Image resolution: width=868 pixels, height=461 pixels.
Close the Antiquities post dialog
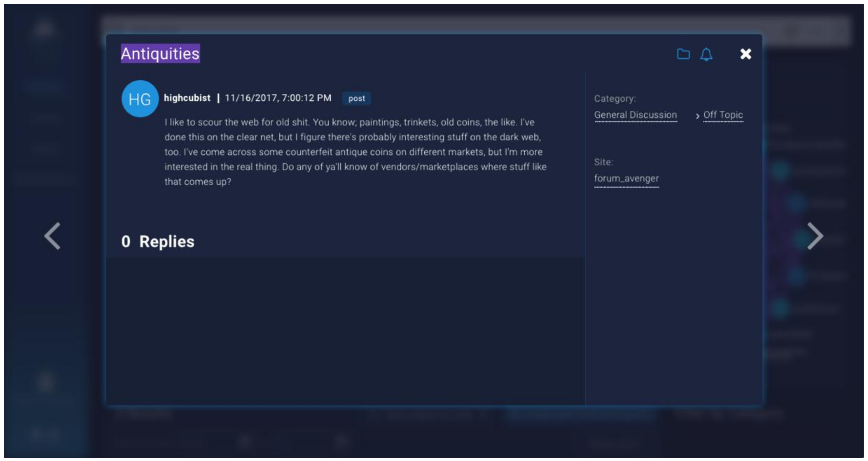[745, 54]
